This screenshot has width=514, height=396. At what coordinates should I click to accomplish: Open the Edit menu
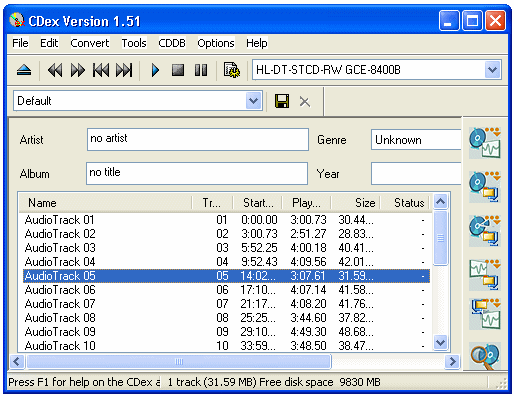coord(49,43)
